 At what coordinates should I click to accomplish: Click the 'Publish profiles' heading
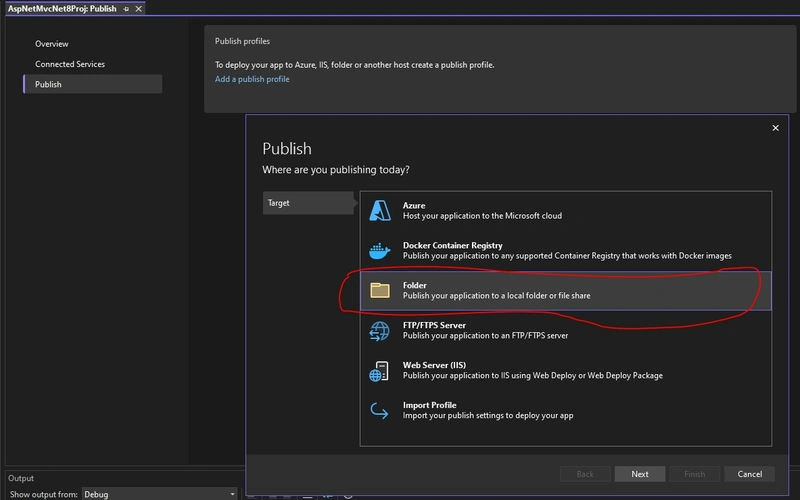click(242, 41)
